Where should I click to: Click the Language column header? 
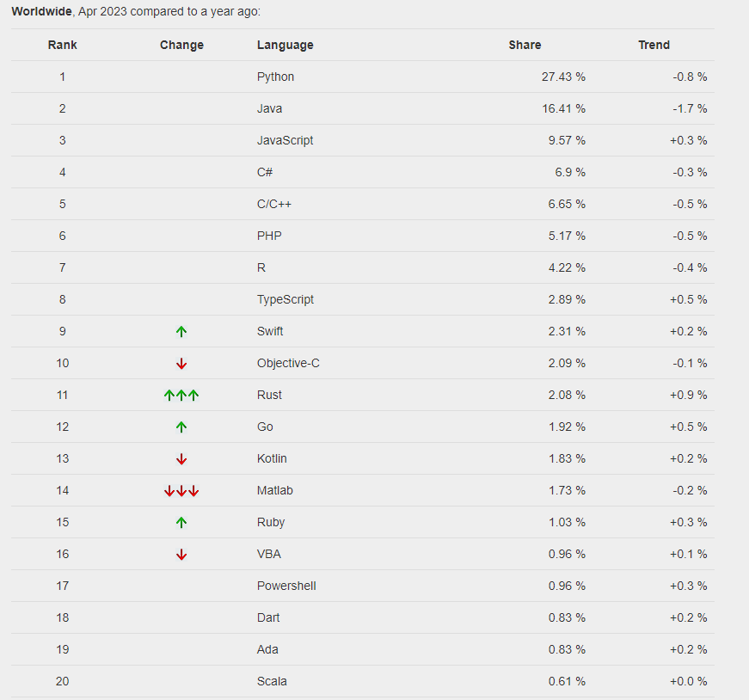coord(285,45)
